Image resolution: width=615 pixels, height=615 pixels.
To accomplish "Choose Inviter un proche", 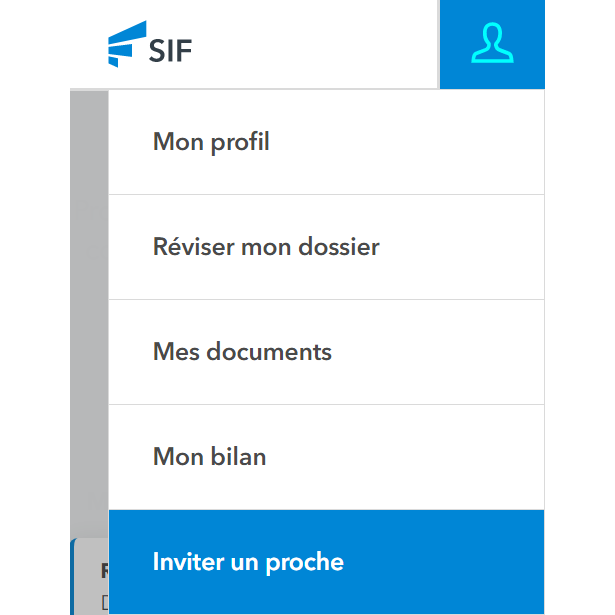I will point(248,562).
